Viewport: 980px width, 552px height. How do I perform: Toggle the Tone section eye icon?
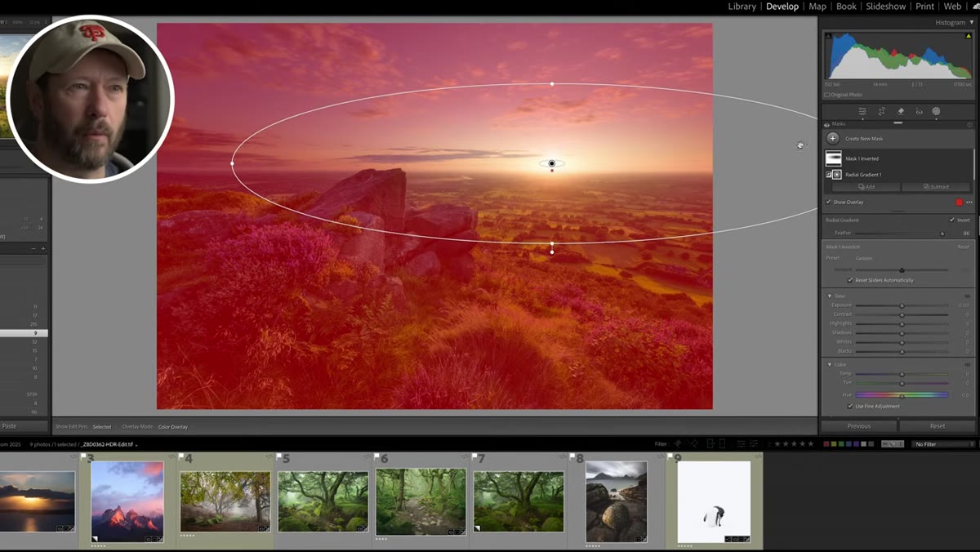(x=968, y=296)
